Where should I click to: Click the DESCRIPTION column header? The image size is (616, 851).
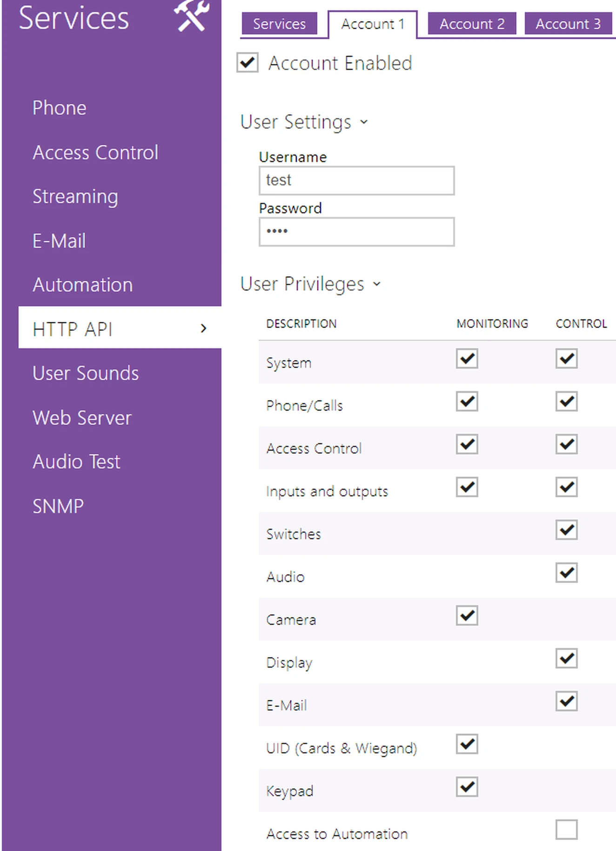(x=301, y=324)
